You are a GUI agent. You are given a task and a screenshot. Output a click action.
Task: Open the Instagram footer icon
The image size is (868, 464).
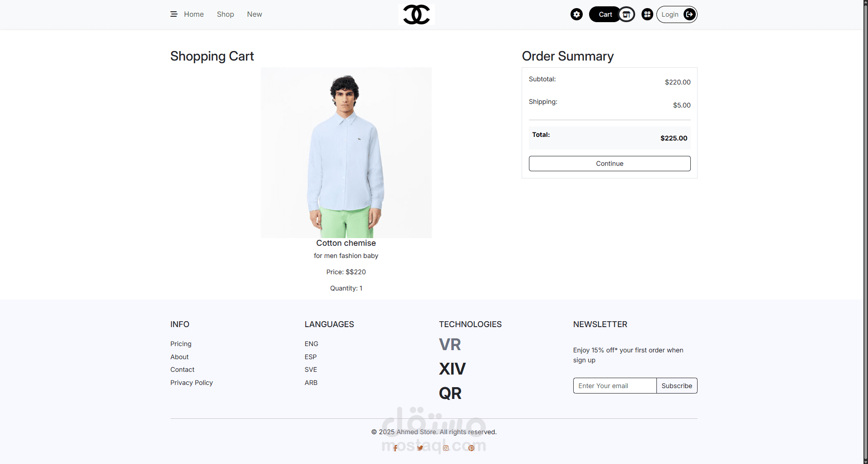click(446, 448)
